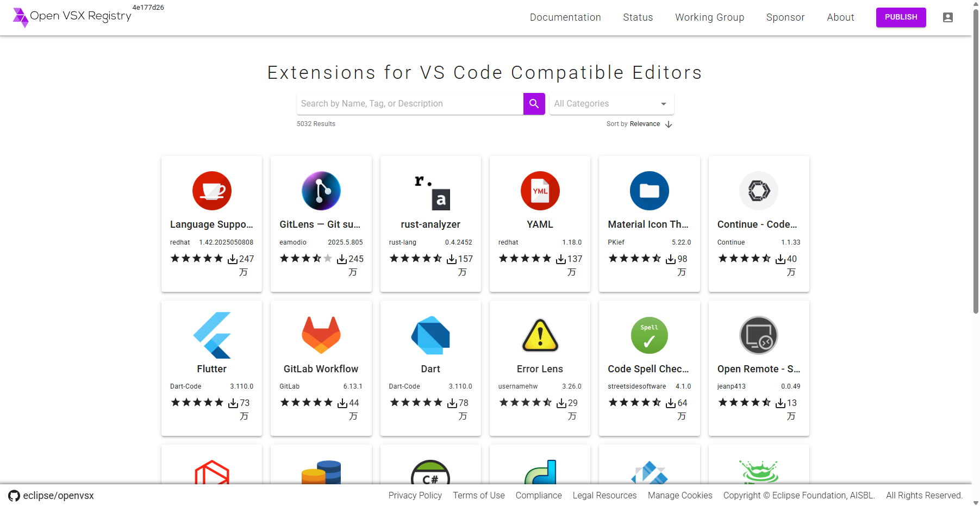Click the jeanp413 publisher name
The image size is (980, 506).
click(x=732, y=386)
